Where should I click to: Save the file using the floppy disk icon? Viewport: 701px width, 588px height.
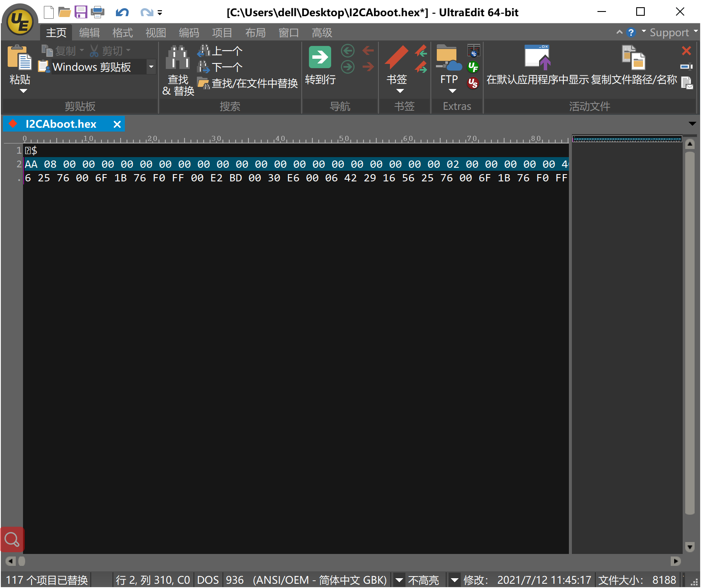pyautogui.click(x=81, y=12)
